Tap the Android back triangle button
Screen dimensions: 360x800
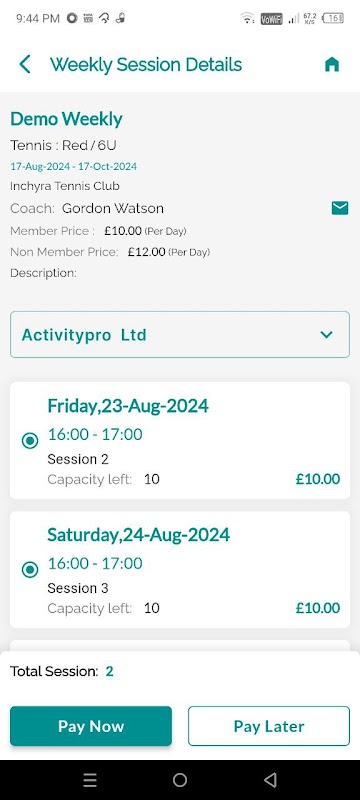click(x=270, y=780)
